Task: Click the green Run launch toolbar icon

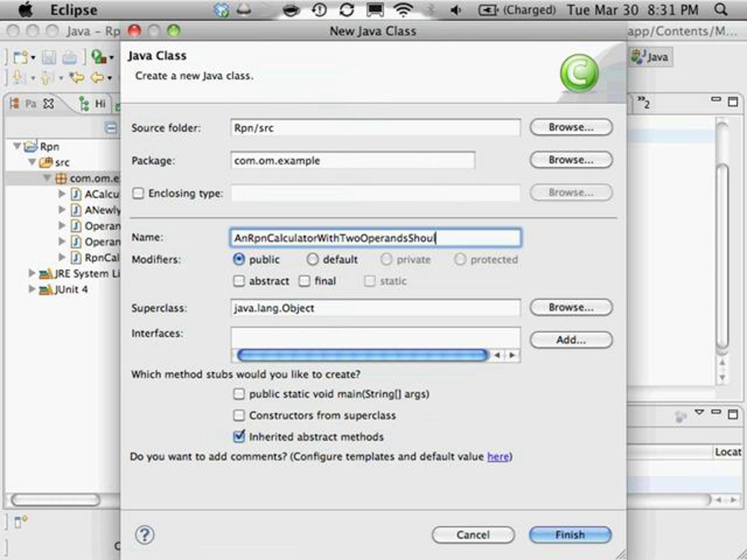Action: point(99,57)
